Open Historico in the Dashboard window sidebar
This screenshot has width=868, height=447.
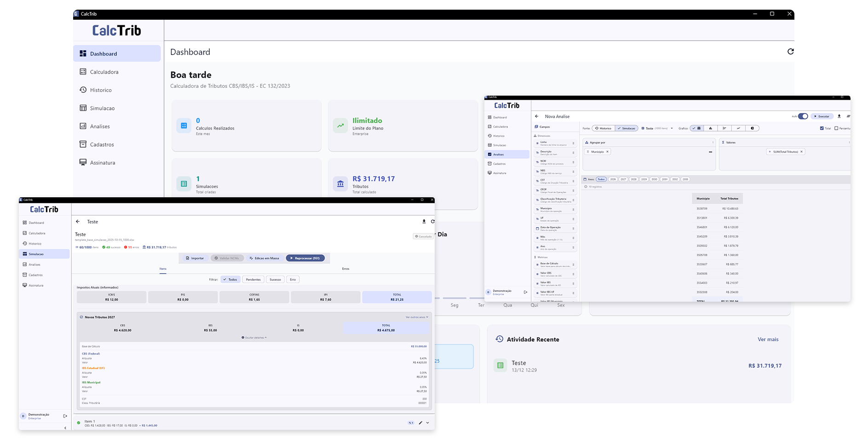coord(117,90)
